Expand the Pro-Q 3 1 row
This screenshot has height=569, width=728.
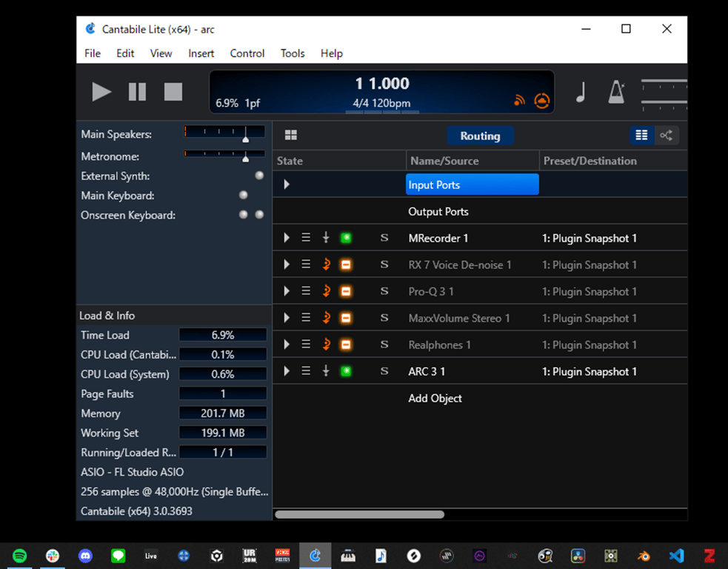point(287,291)
